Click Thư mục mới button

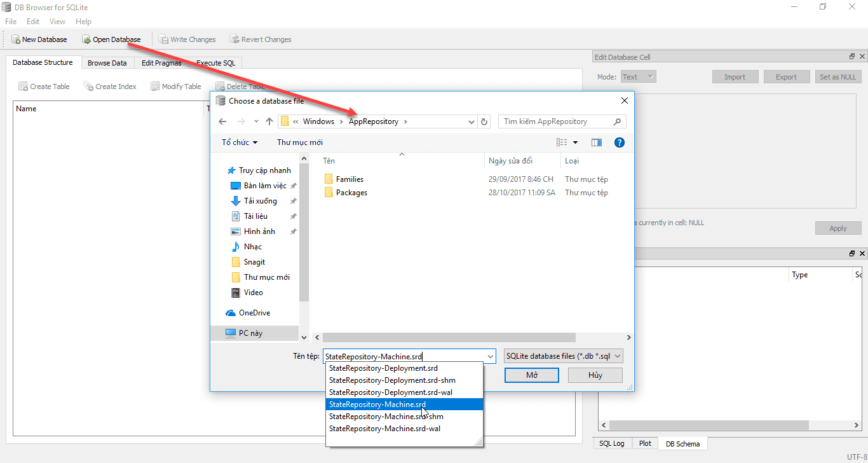(300, 142)
